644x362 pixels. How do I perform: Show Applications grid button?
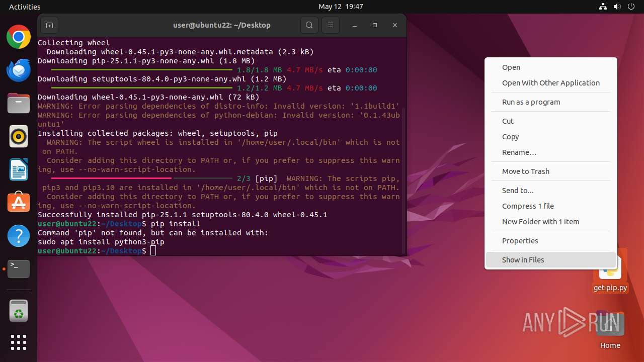19,342
